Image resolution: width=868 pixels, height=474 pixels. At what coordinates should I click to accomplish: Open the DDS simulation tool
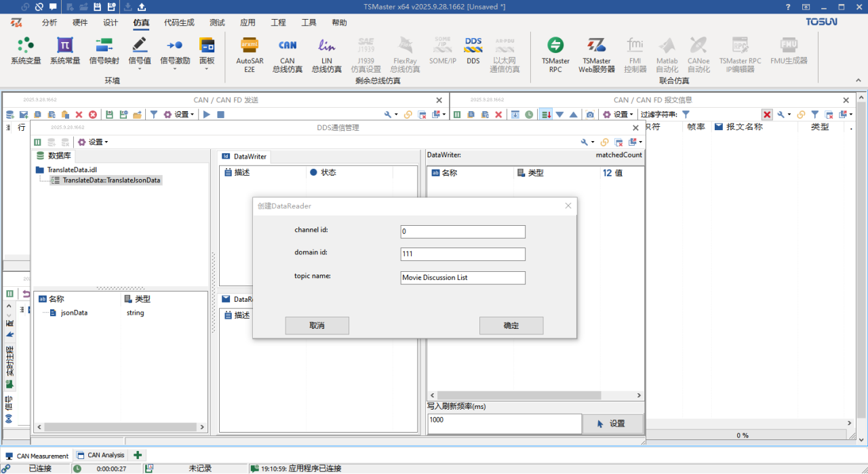(473, 51)
